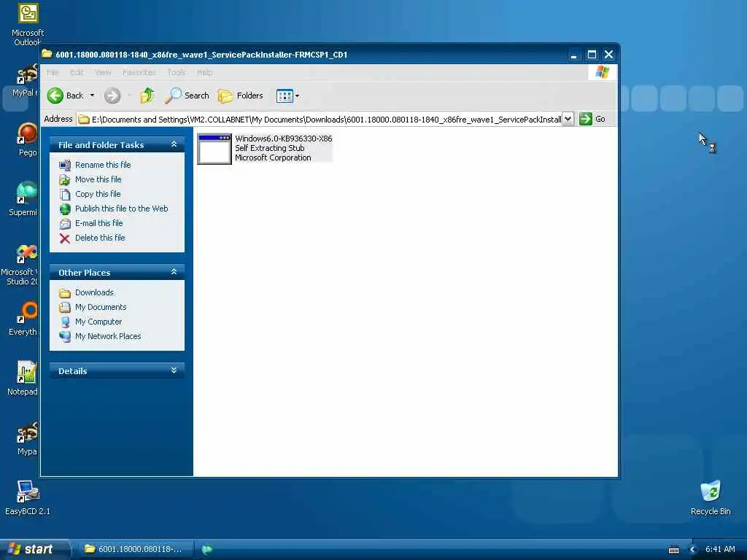Open the Back history dropdown arrow
Viewport: 747px width, 560px height.
tap(93, 96)
